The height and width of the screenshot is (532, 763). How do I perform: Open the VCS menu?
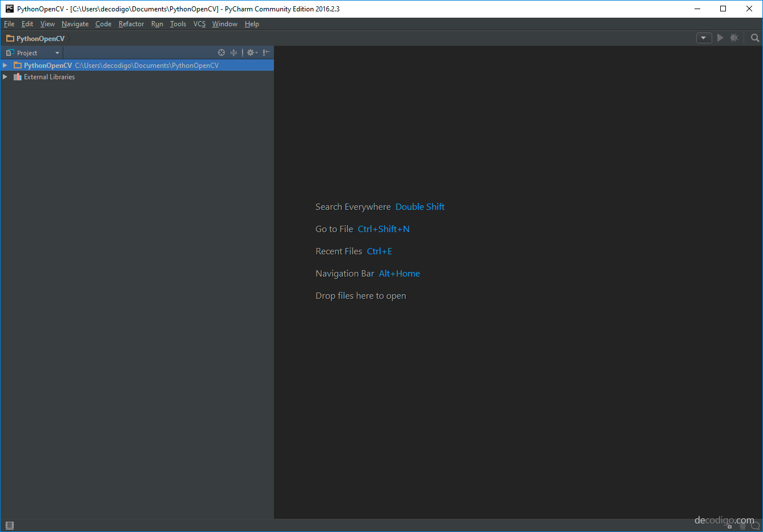coord(199,24)
